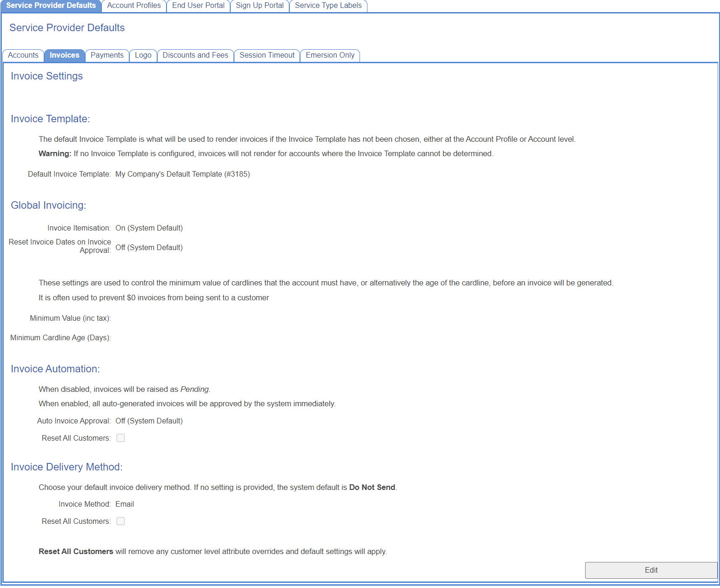
Task: Click the top Service Provider Defaults tab
Action: [x=51, y=6]
